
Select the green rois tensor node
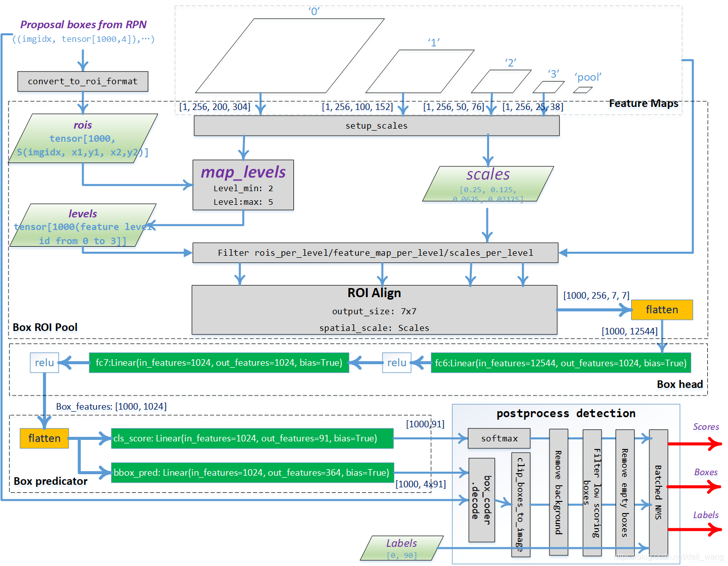pyautogui.click(x=82, y=138)
